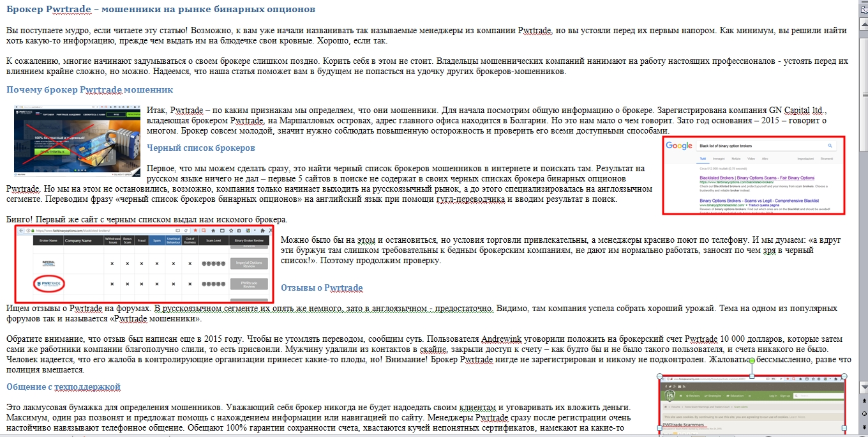Viewport: 868px width, 437px height.
Task: Select the Google search results screenshot
Action: (753, 175)
